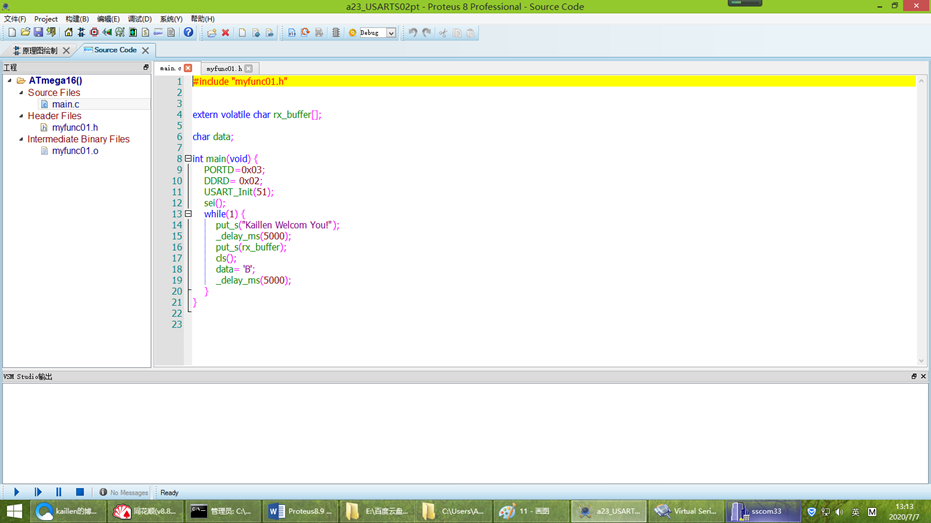Start simulation with the Play button

(17, 492)
